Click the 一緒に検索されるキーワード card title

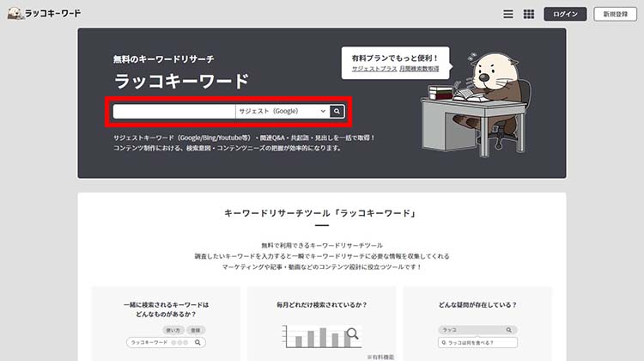pos(166,309)
